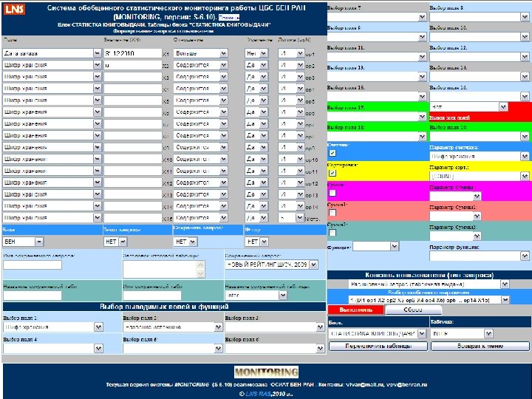The height and width of the screenshot is (399, 532).
Task: Open the Параметр Сумма2 dropdown
Action: 455,236
